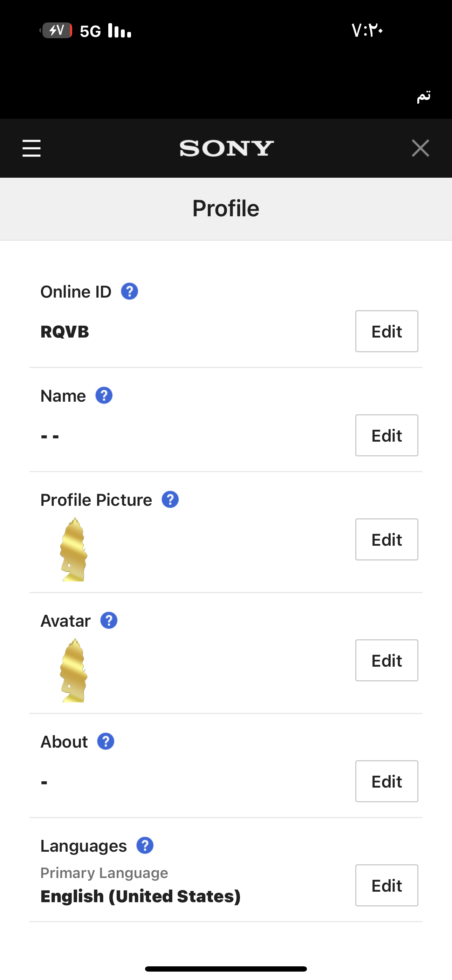Tap the Name help question mark
Viewport: 452px width, 980px height.
(104, 396)
